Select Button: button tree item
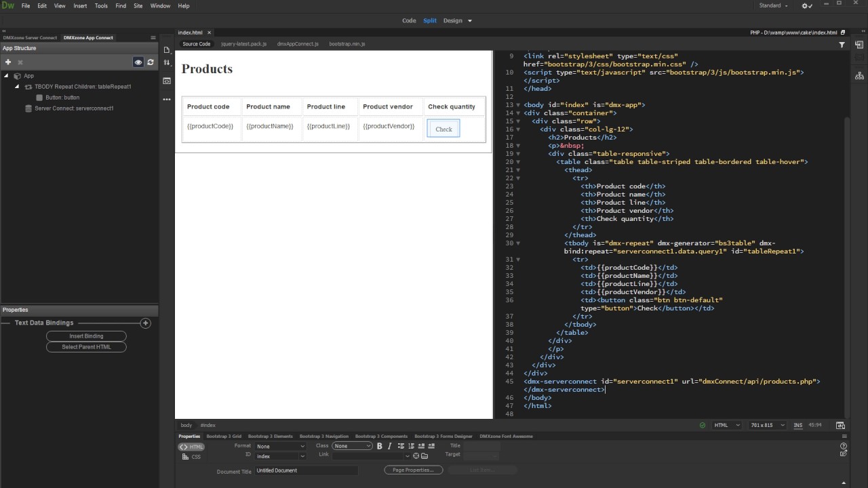 tap(62, 98)
